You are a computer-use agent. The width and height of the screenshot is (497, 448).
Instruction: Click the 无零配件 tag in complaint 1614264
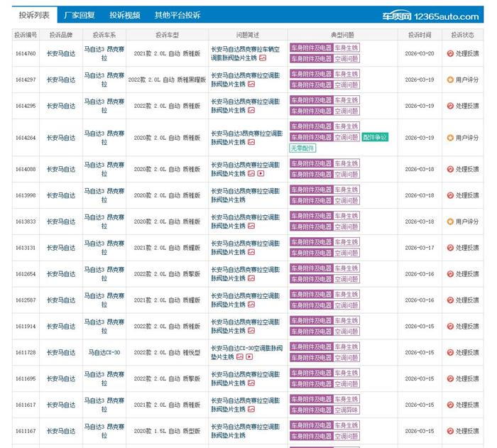pyautogui.click(x=302, y=148)
